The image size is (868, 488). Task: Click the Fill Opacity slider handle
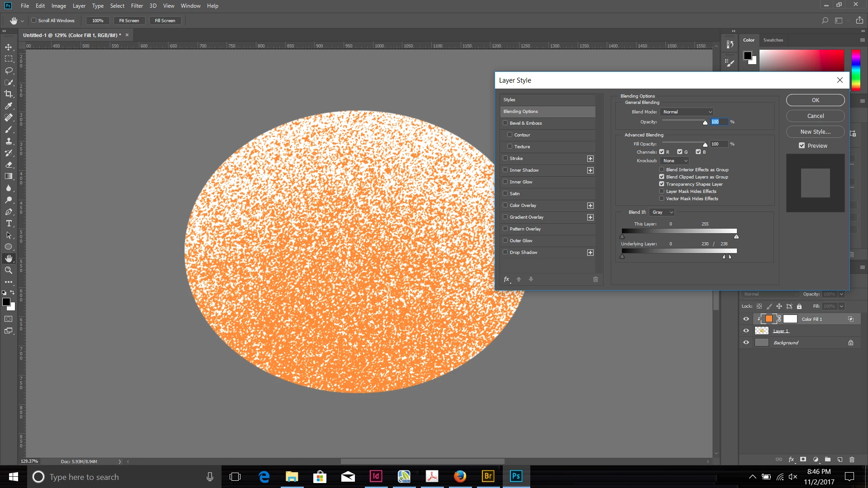705,145
